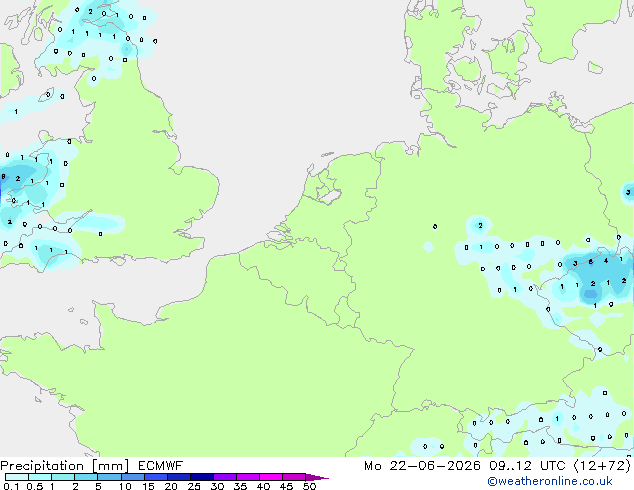
Task: Click the above-50 mm arrow tip of legend
Action: pyautogui.click(x=317, y=477)
